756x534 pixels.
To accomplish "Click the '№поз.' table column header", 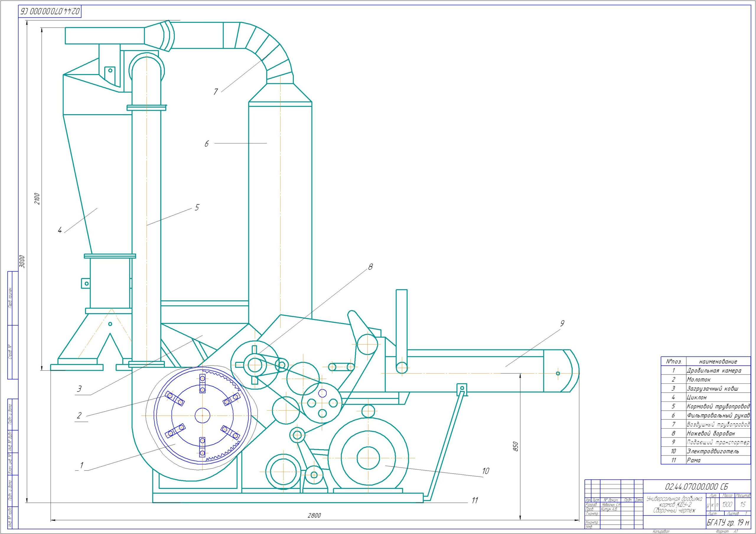I will pyautogui.click(x=673, y=362).
